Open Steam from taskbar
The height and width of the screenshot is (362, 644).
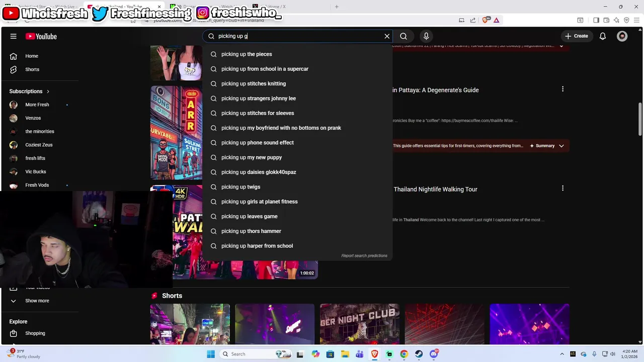(x=419, y=354)
